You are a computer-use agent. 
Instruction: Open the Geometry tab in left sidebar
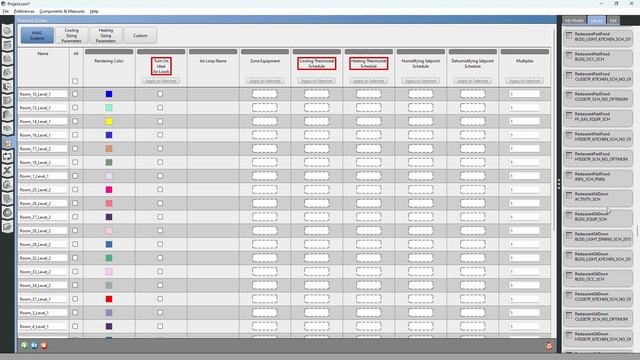coord(7,101)
